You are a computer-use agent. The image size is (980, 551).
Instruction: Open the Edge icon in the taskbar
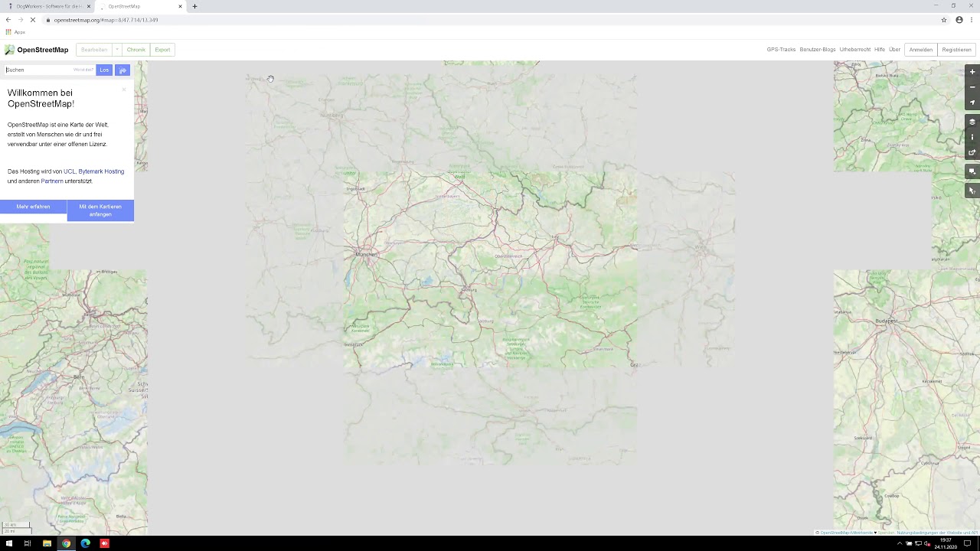[x=85, y=543]
